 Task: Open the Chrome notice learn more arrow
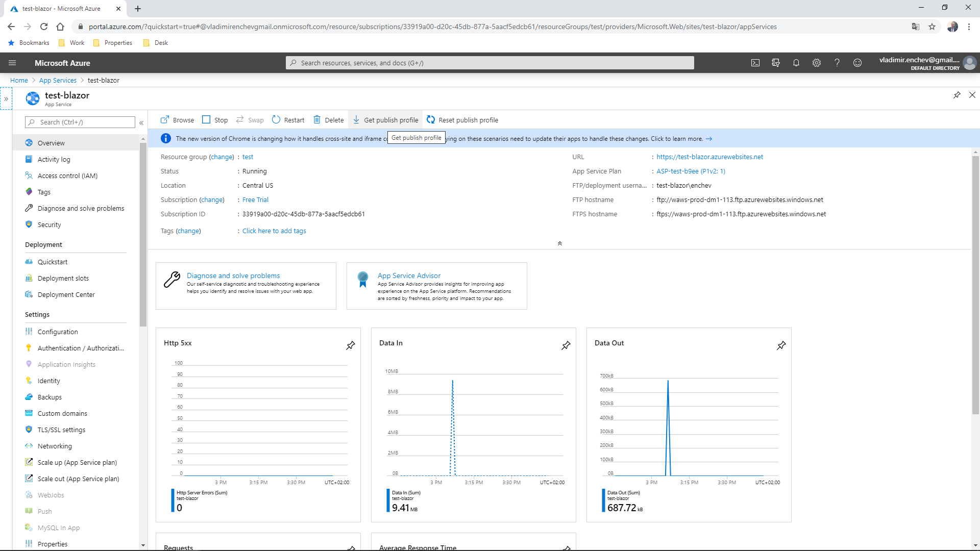point(709,139)
